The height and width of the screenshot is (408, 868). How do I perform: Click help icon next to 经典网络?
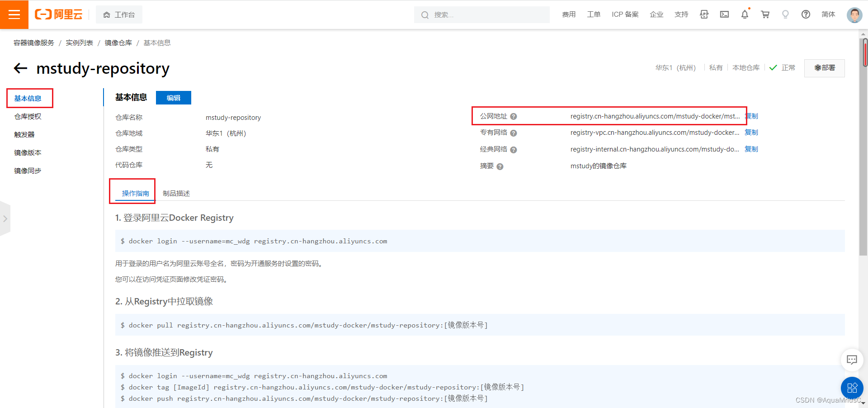click(x=514, y=150)
